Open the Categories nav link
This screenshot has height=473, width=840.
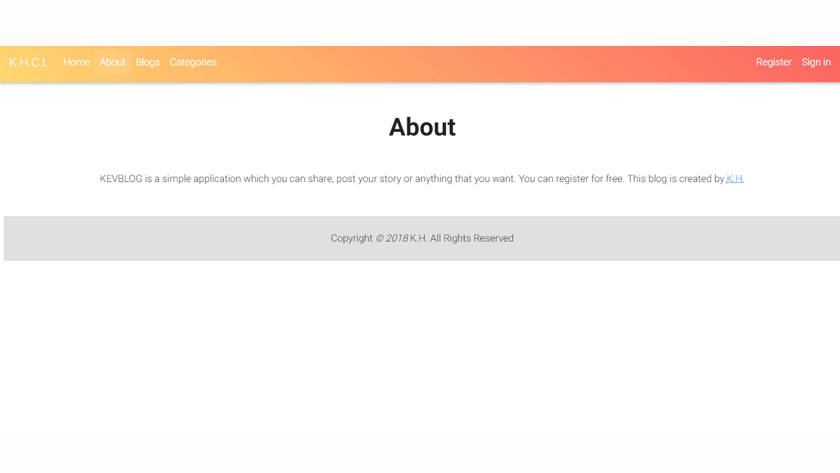coord(193,62)
